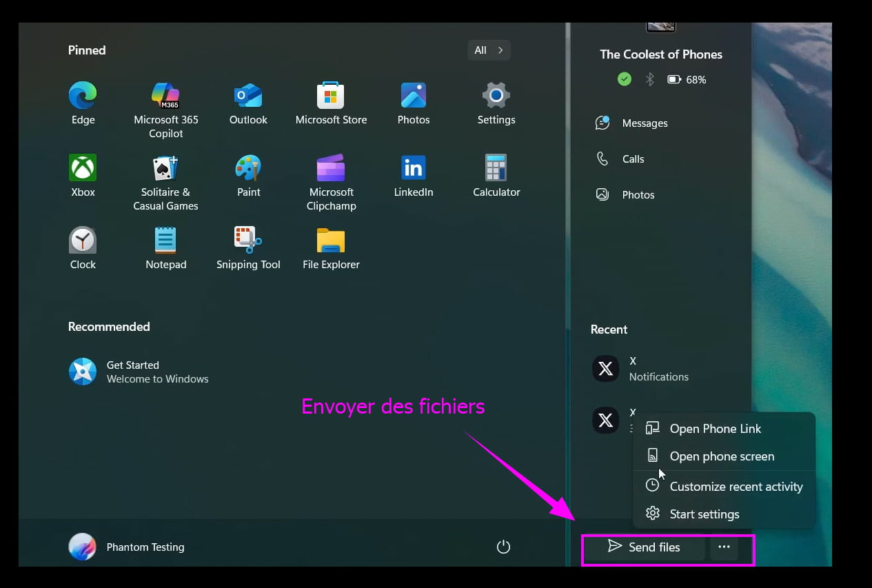Click the power button icon
The width and height of the screenshot is (872, 588).
pos(503,547)
